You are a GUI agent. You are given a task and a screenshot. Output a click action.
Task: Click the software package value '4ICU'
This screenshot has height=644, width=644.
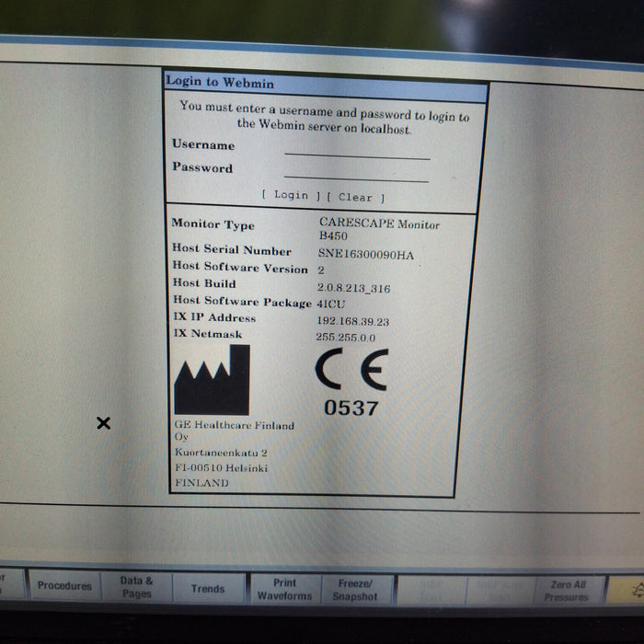[330, 304]
